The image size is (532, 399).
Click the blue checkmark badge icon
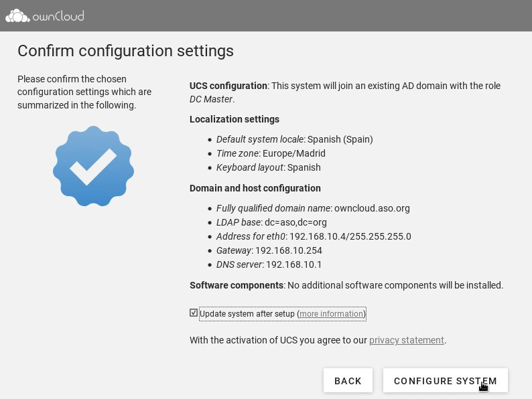click(93, 167)
